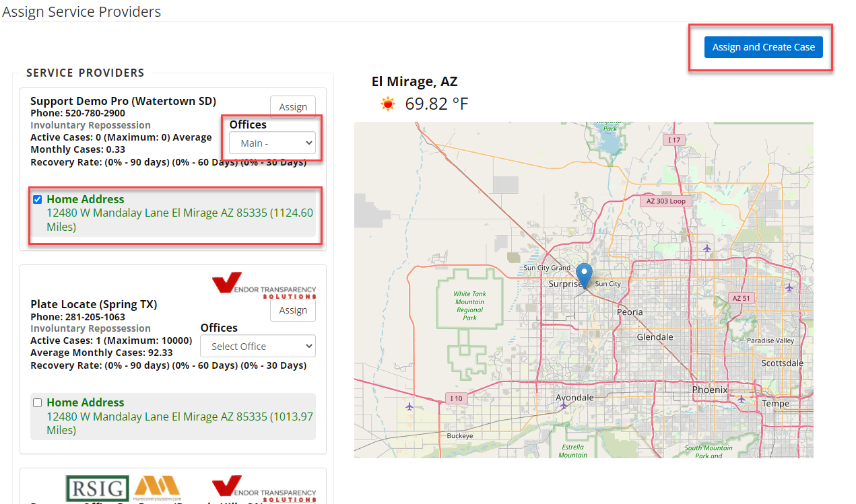This screenshot has width=856, height=504.
Task: Click Phoenix on the map
Action: [710, 390]
